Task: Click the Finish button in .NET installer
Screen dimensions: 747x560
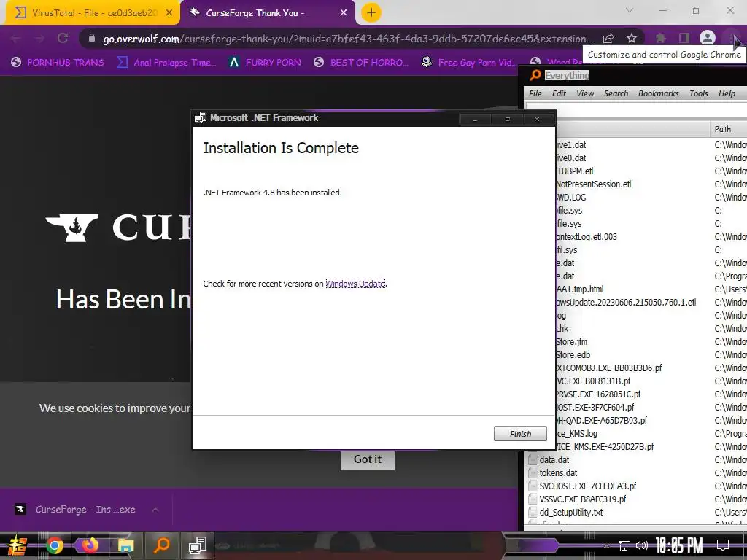Action: point(520,433)
